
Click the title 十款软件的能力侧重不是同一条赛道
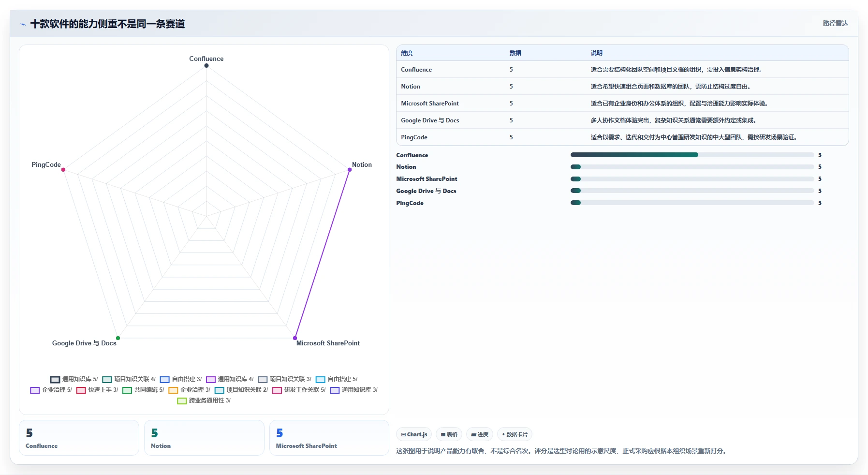(108, 24)
